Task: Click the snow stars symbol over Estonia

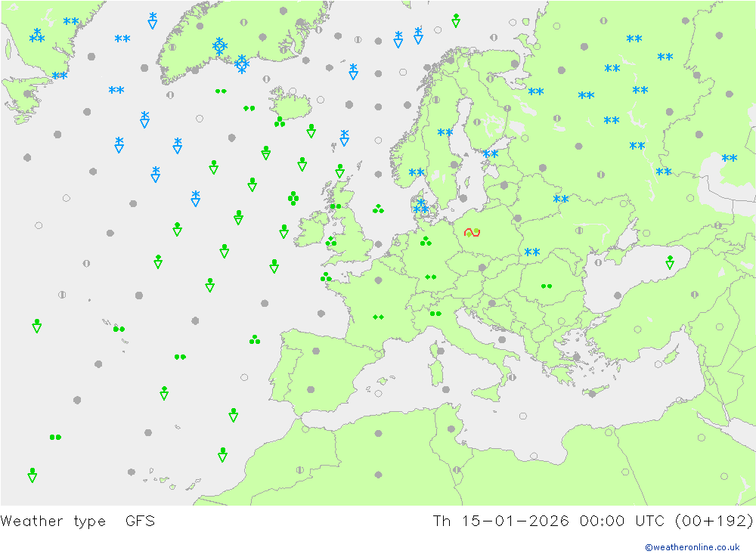Action: pyautogui.click(x=491, y=154)
